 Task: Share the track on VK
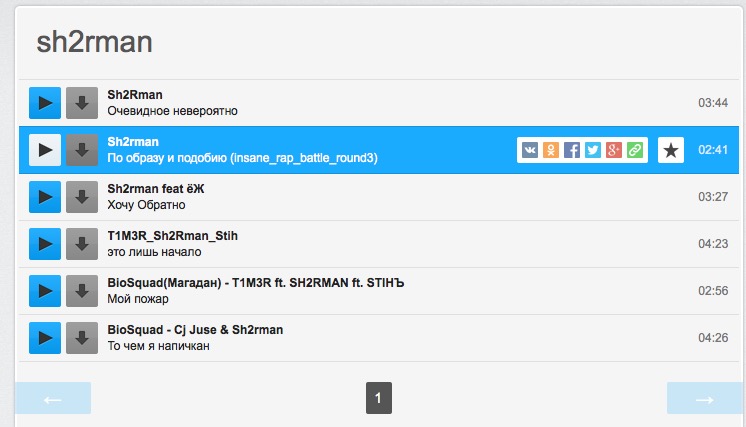tap(530, 150)
